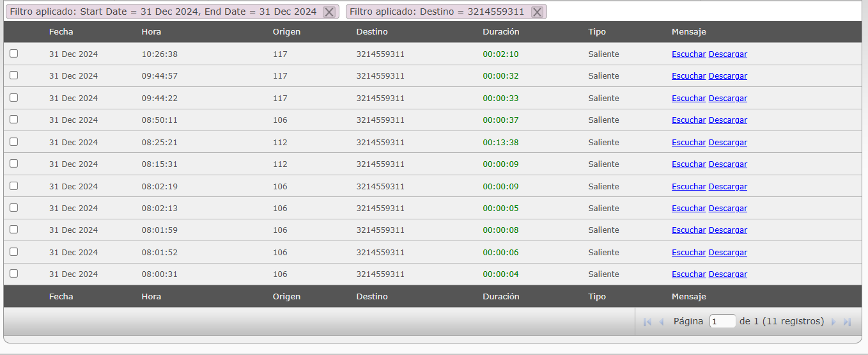Download the 13:38 duration call recording
This screenshot has height=355, width=868.
[x=727, y=143]
